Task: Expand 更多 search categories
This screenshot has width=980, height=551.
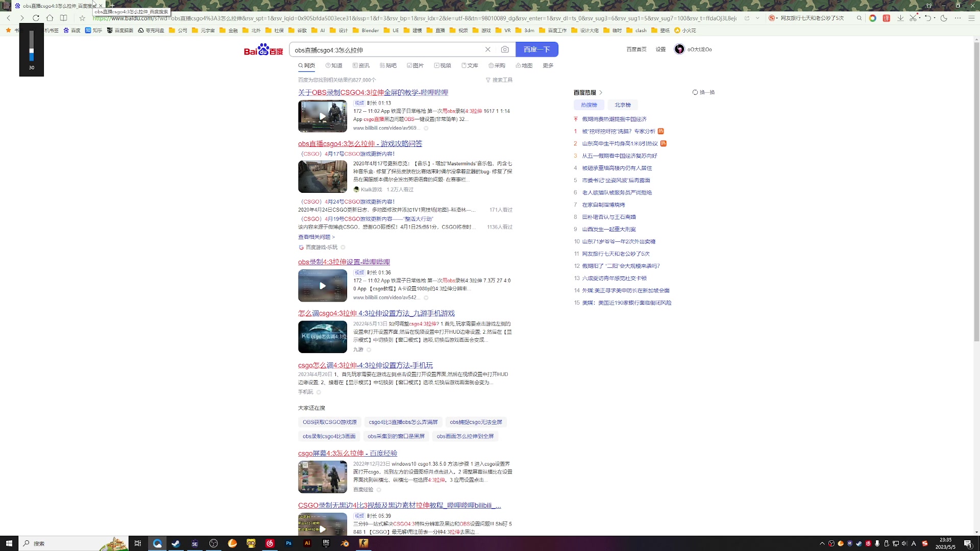Action: pyautogui.click(x=548, y=65)
